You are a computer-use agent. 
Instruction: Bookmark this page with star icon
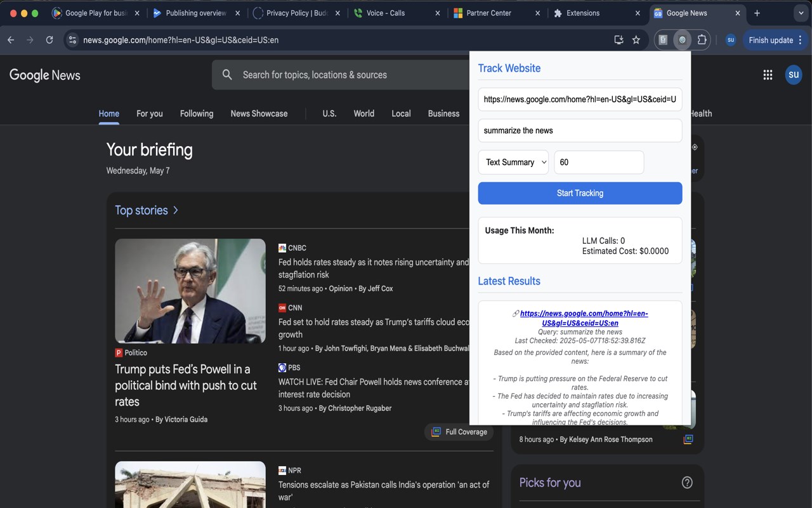tap(636, 40)
